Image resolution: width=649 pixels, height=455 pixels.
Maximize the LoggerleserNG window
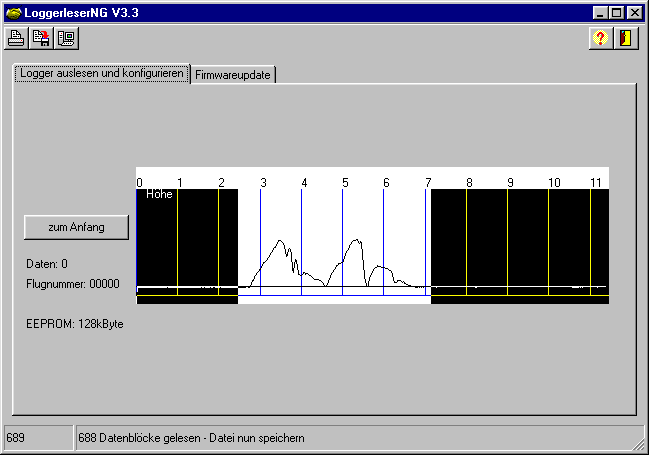(615, 13)
